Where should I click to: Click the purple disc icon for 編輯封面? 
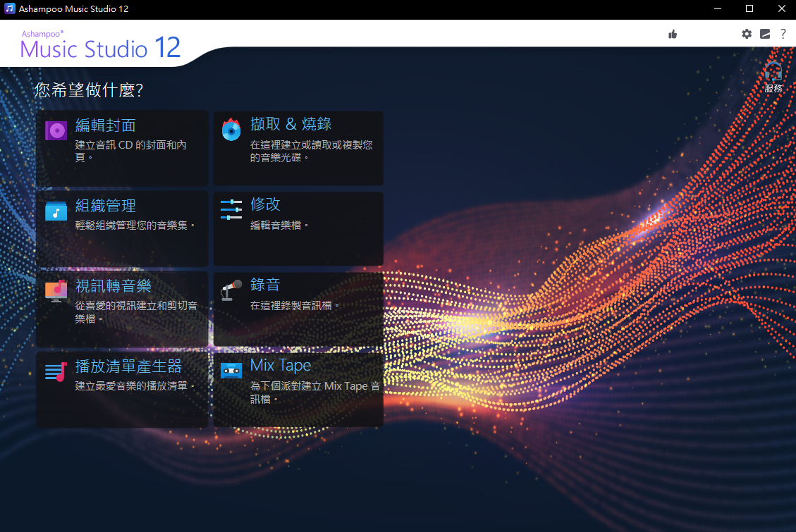(x=56, y=130)
